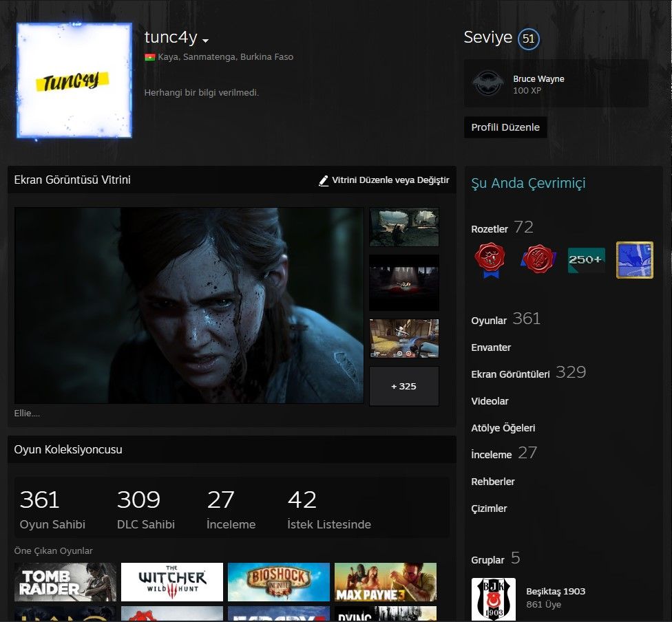The image size is (672, 622).
Task: Open the 250+ games badge
Action: click(x=587, y=260)
